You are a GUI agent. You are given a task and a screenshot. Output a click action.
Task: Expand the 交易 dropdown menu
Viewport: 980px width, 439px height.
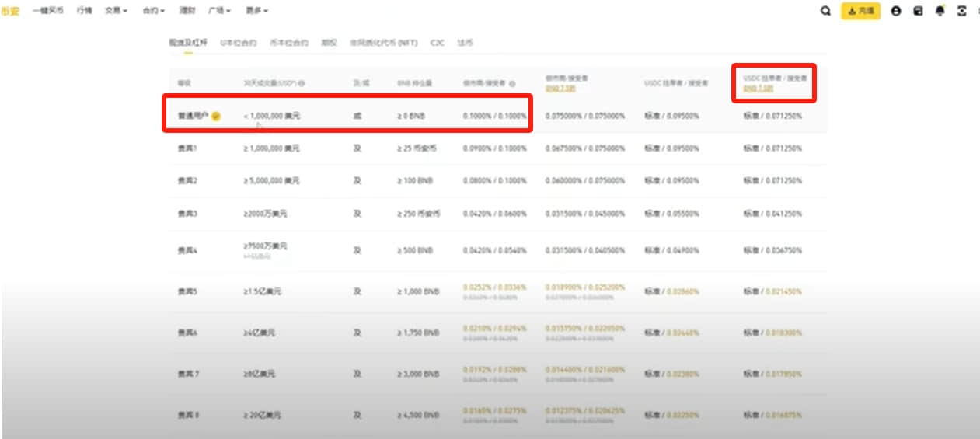pos(117,11)
